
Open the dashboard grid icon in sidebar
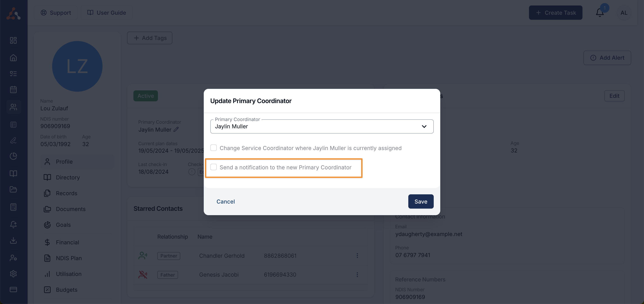click(x=13, y=40)
